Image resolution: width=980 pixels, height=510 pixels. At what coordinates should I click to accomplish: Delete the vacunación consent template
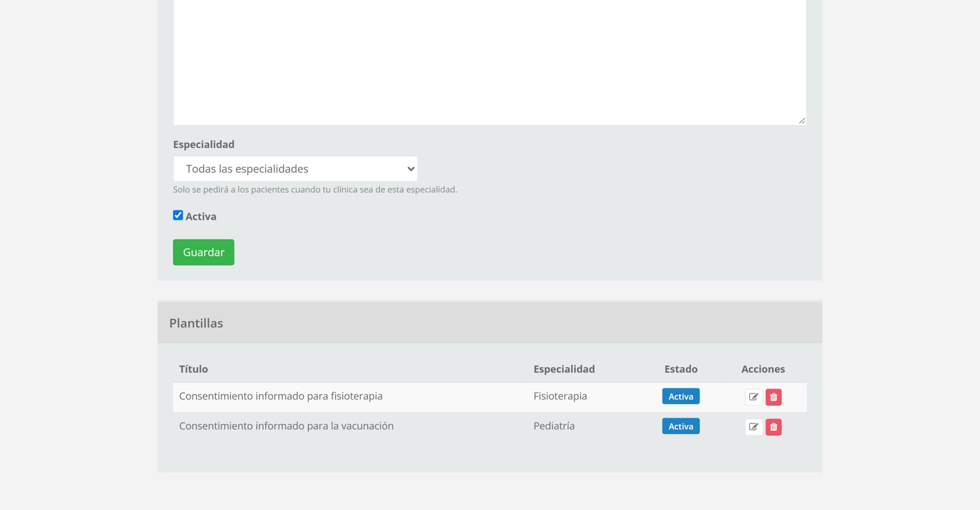774,427
